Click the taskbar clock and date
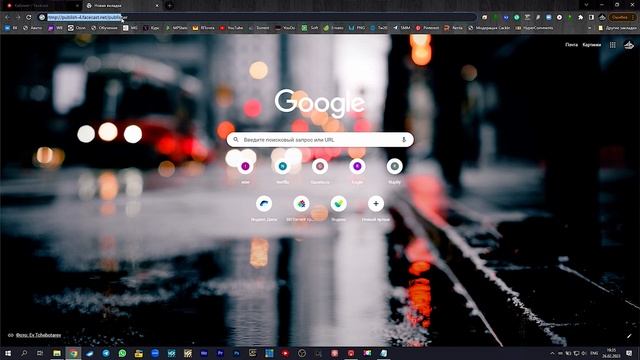 pyautogui.click(x=611, y=353)
